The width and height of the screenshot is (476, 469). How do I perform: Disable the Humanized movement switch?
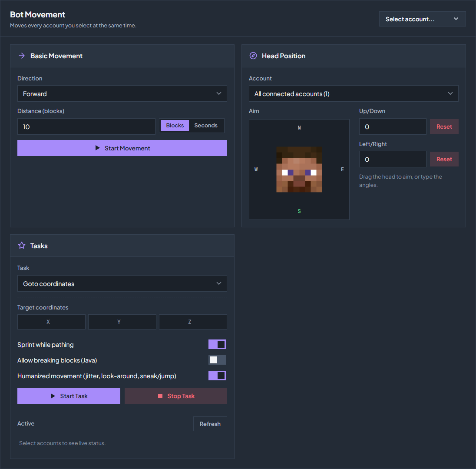[217, 376]
